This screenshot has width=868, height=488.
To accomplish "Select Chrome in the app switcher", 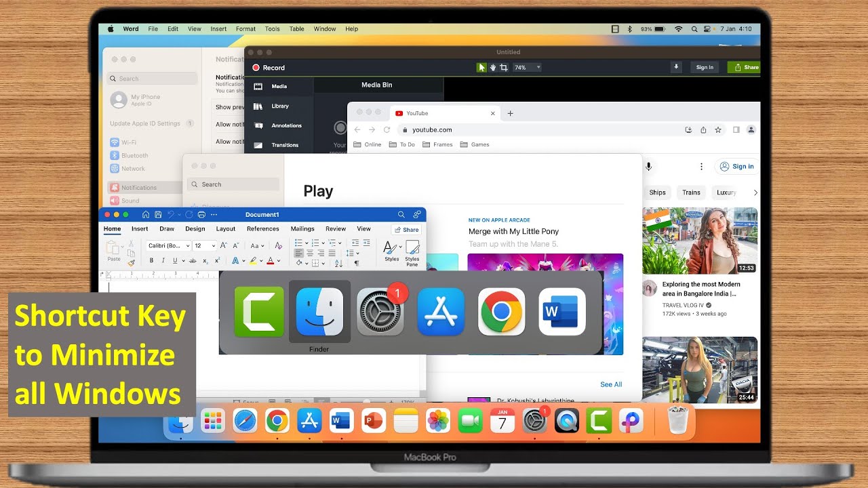I will 501,312.
